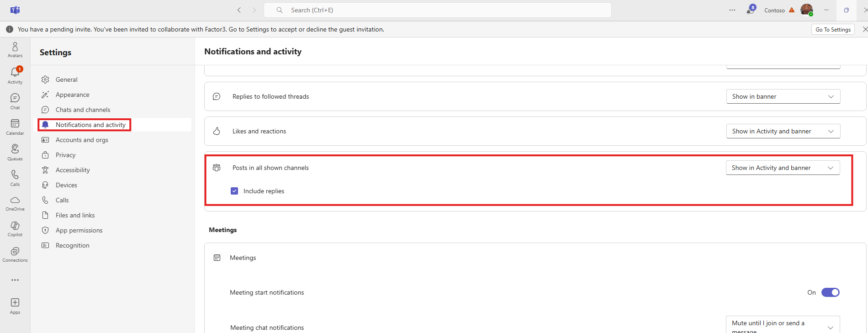Image resolution: width=868 pixels, height=333 pixels.
Task: Open the Likes and reactions dropdown
Action: (783, 131)
